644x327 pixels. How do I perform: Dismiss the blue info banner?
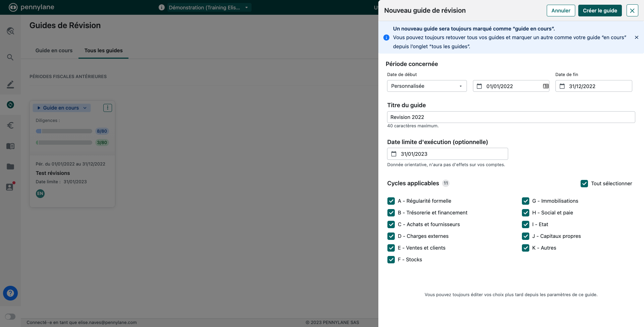[637, 38]
